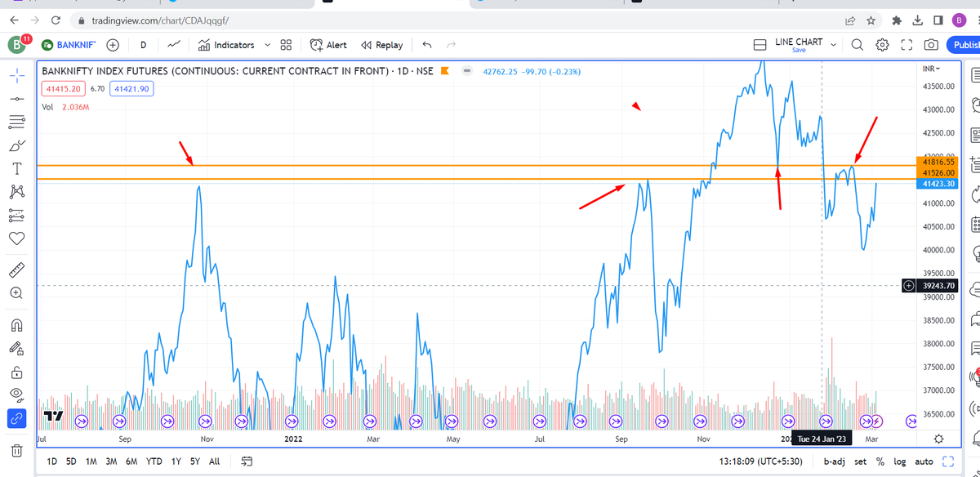Open chart settings gear
Screen dimensions: 980x477
[882, 45]
